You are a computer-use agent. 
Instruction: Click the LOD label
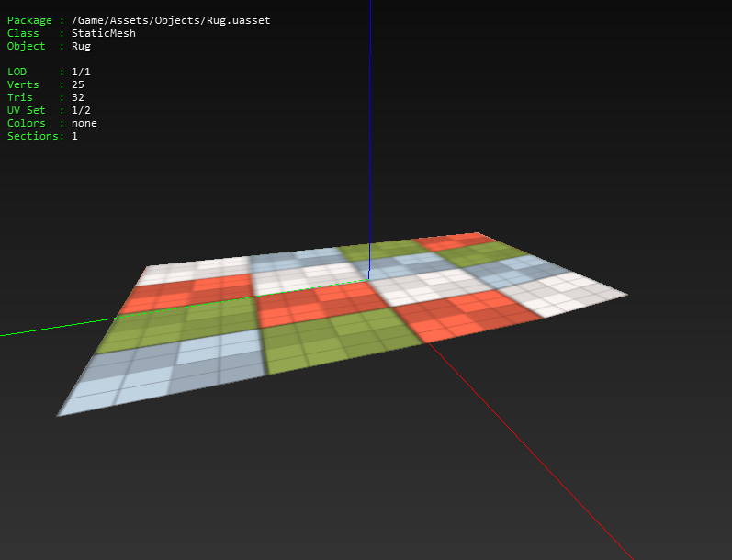tap(17, 72)
